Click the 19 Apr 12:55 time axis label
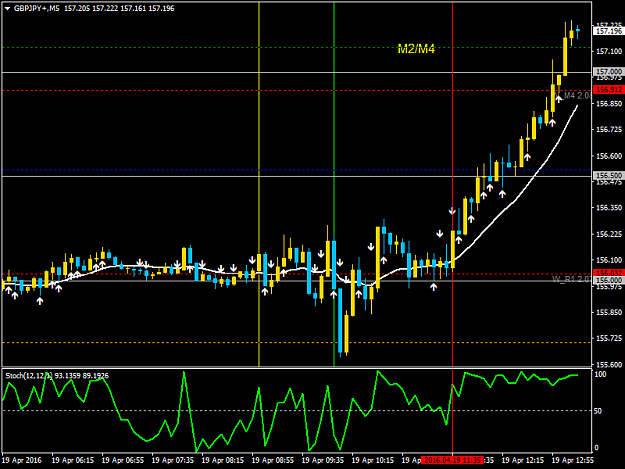Screen dimensions: 625x469 [x=573, y=460]
